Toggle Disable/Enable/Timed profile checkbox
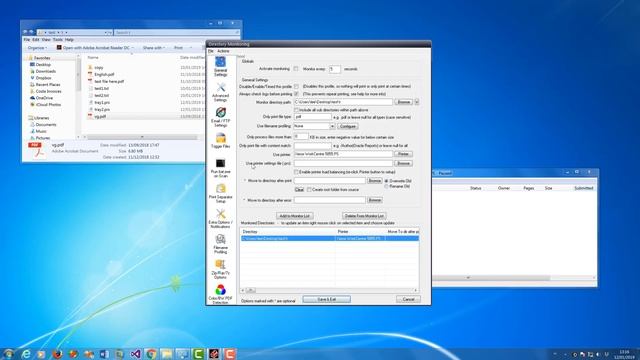The image size is (640, 360). click(296, 87)
